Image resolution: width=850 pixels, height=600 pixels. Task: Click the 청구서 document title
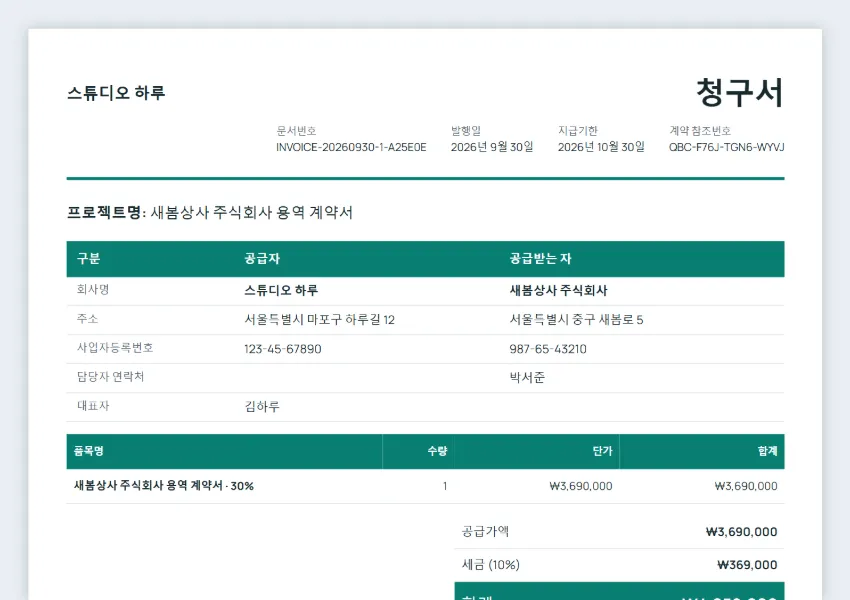tap(740, 93)
